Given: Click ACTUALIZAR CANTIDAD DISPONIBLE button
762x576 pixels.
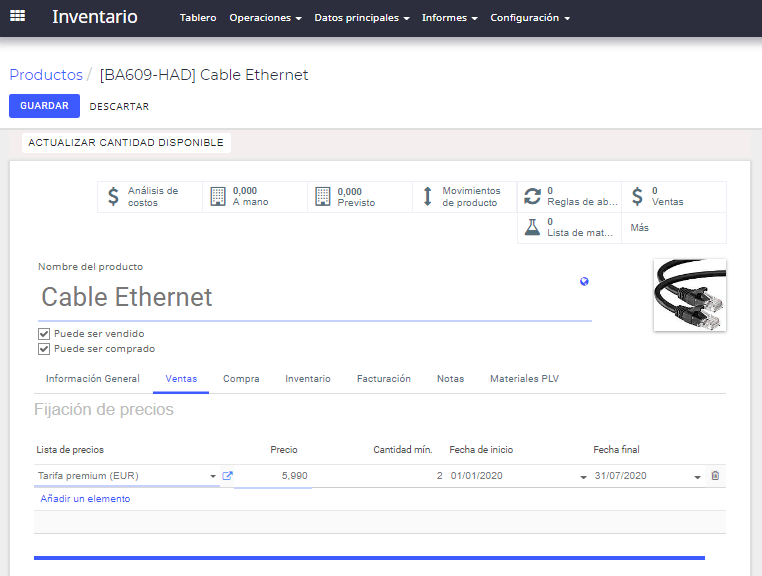Looking at the screenshot, I should [x=126, y=143].
